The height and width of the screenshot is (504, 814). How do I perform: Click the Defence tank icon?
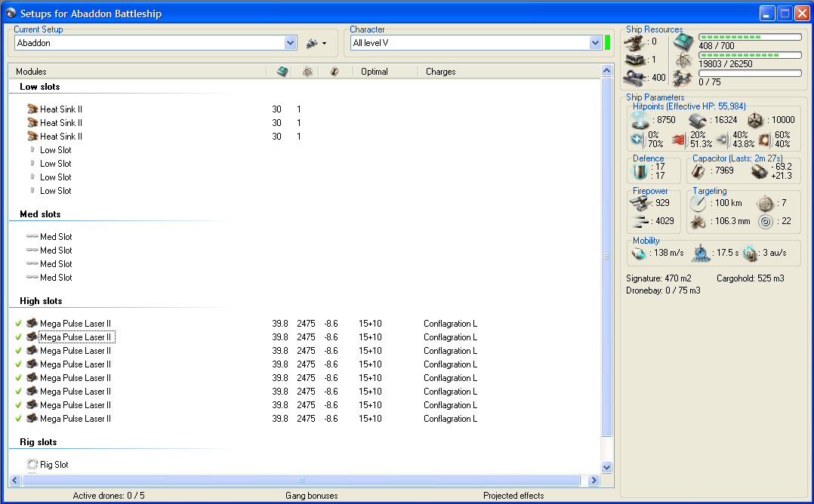pyautogui.click(x=640, y=171)
